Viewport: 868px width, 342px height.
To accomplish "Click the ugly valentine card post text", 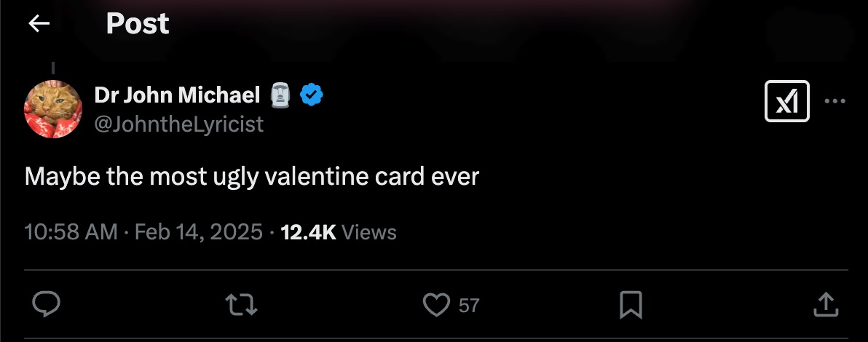I will (x=252, y=177).
